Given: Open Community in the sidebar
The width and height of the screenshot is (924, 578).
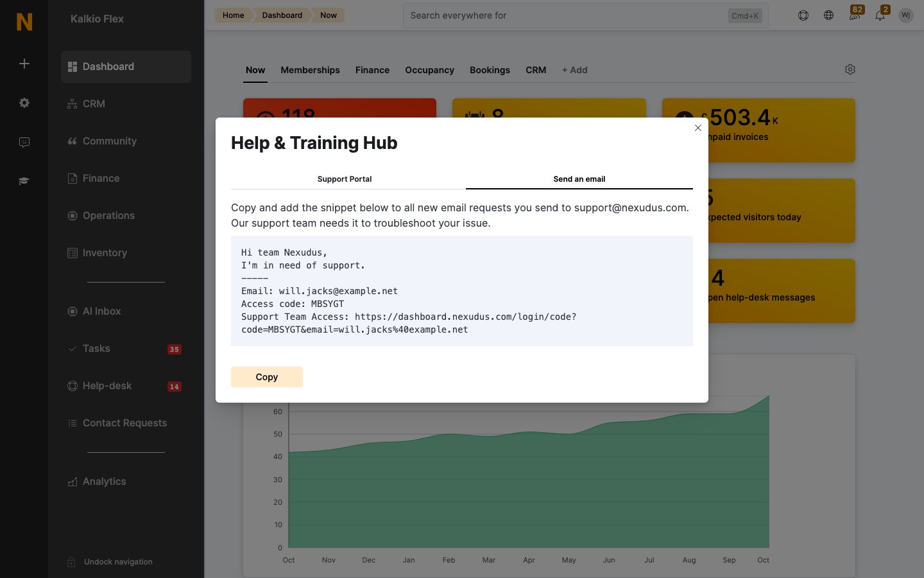Looking at the screenshot, I should (x=126, y=141).
